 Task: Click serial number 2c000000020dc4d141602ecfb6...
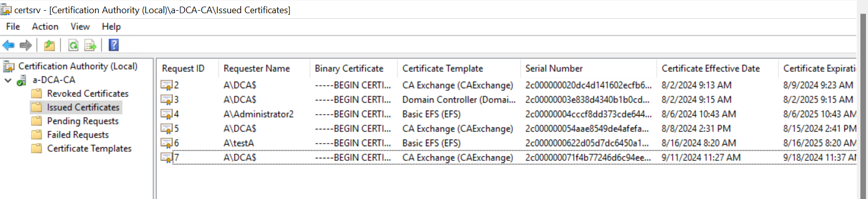point(589,85)
